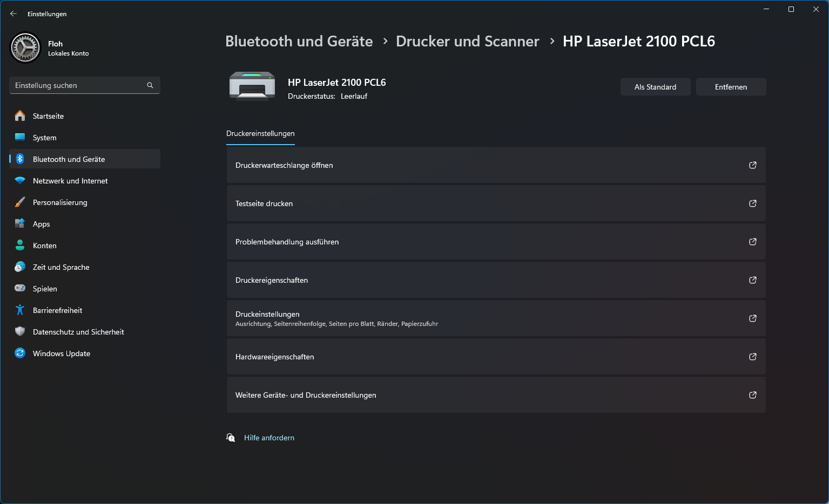The width and height of the screenshot is (829, 504).
Task: Open Barrierefreiheit settings
Action: click(57, 310)
